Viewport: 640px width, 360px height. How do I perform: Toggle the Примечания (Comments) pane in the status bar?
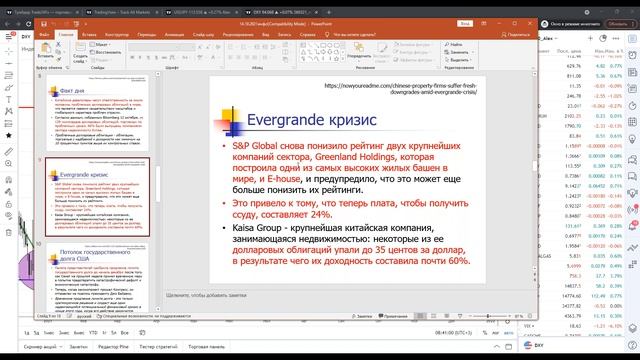click(x=393, y=316)
